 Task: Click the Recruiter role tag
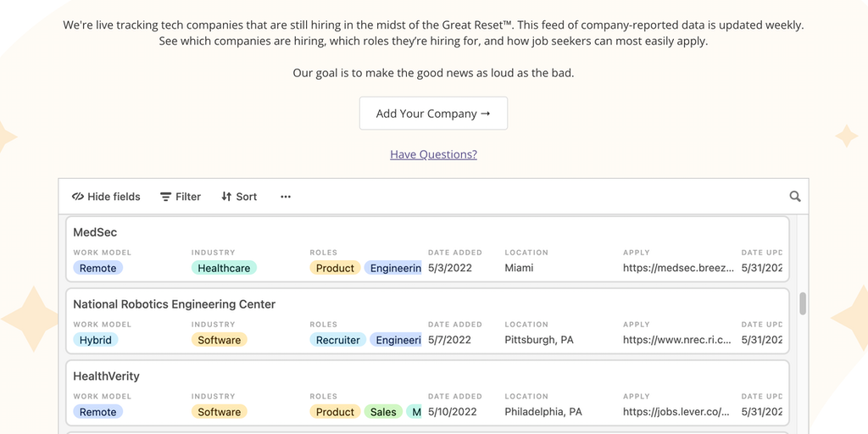click(337, 340)
